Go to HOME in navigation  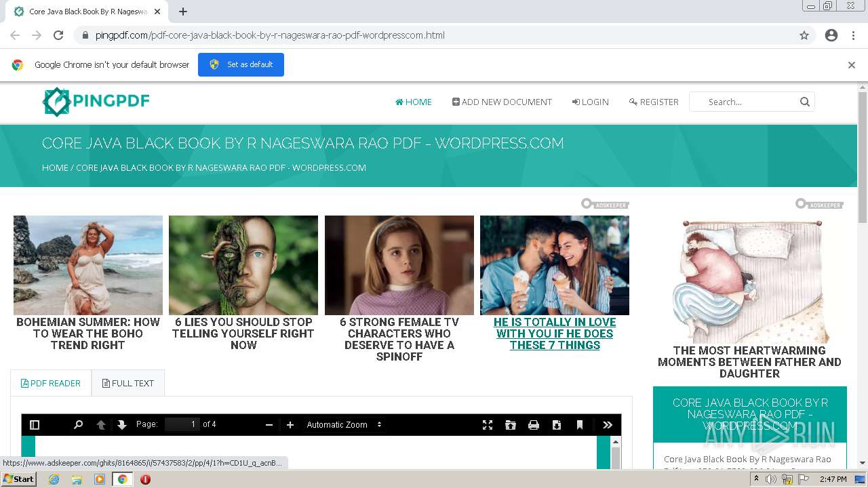(x=414, y=102)
